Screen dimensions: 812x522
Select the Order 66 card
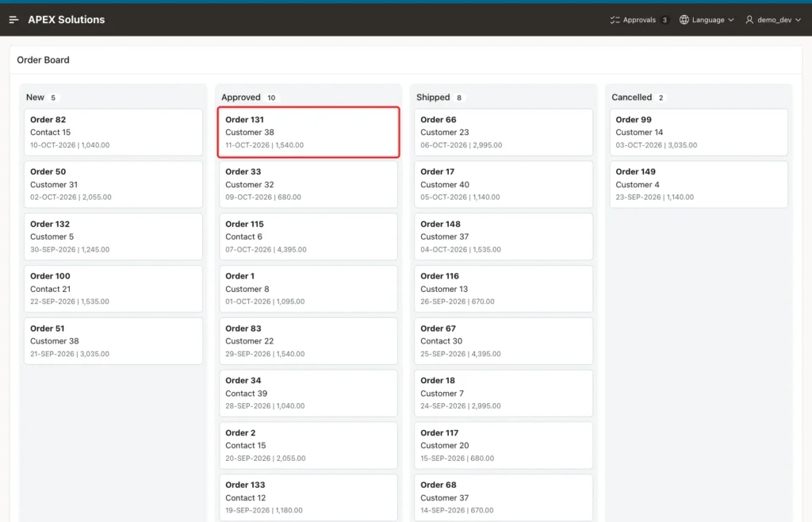(x=504, y=132)
